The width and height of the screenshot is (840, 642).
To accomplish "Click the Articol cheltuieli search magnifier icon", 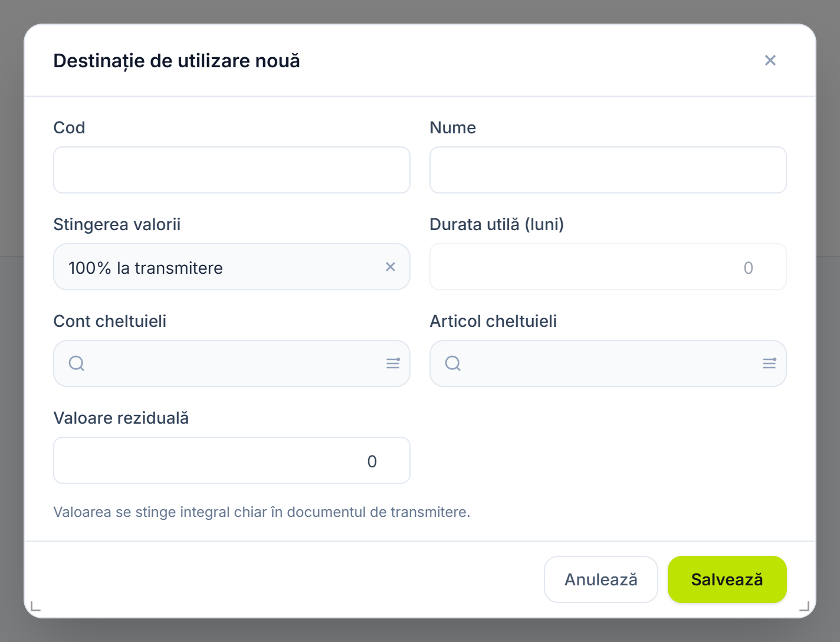I will point(453,363).
